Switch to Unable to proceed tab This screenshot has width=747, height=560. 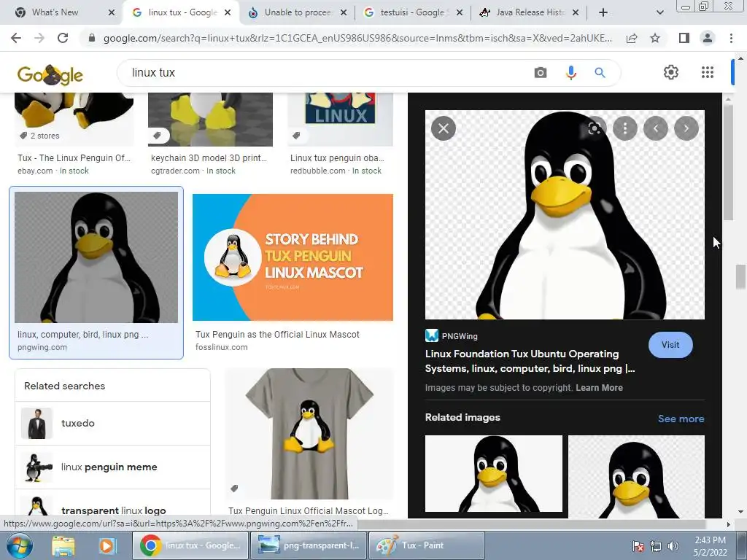pyautogui.click(x=298, y=12)
